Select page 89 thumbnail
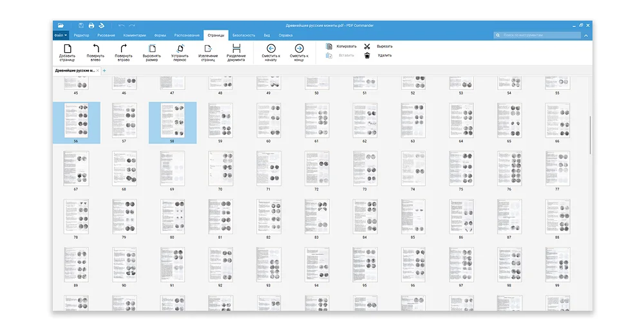The image size is (644, 332). click(x=76, y=264)
